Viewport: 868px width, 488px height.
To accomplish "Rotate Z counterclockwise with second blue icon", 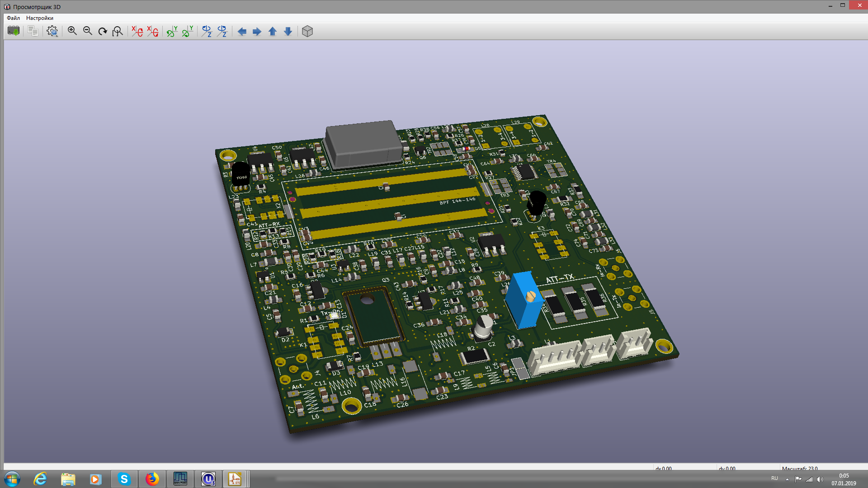I will point(222,31).
